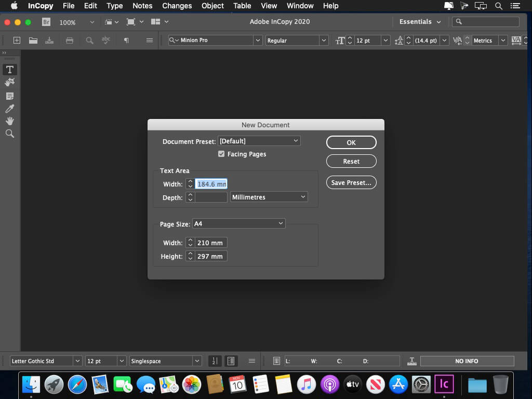This screenshot has width=532, height=399.
Task: Click the Text Area Width stepper
Action: [190, 184]
